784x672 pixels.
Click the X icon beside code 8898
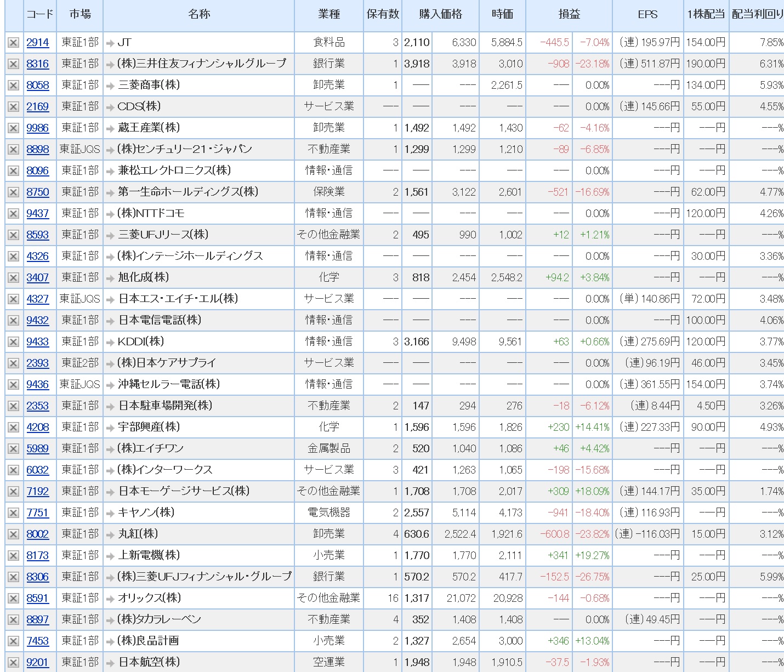(14, 150)
